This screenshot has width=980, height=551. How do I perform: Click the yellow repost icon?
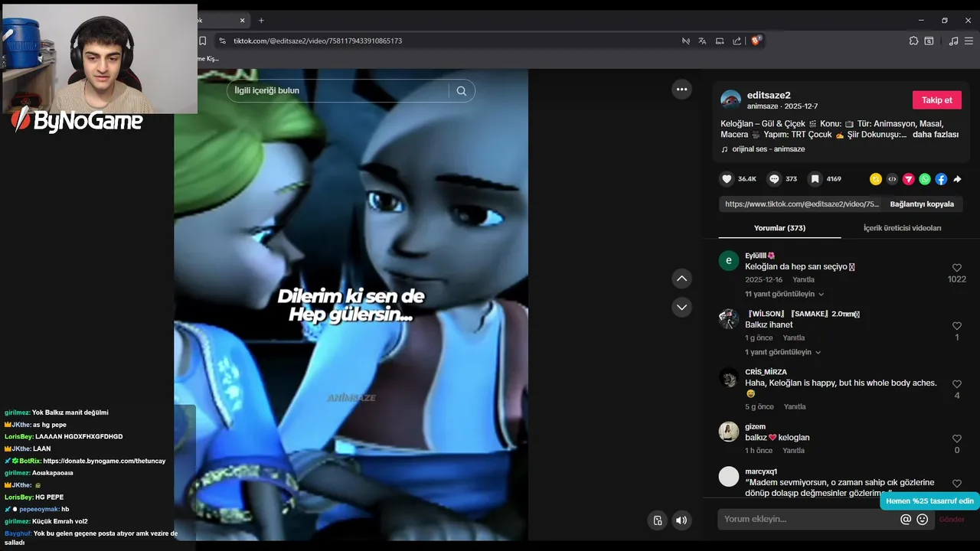(x=876, y=179)
